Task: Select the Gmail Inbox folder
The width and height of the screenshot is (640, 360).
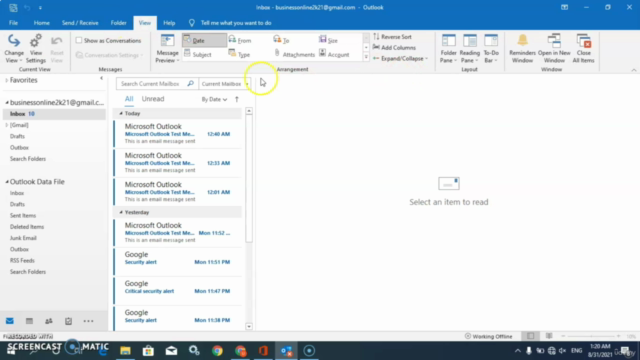Action: [x=54, y=114]
